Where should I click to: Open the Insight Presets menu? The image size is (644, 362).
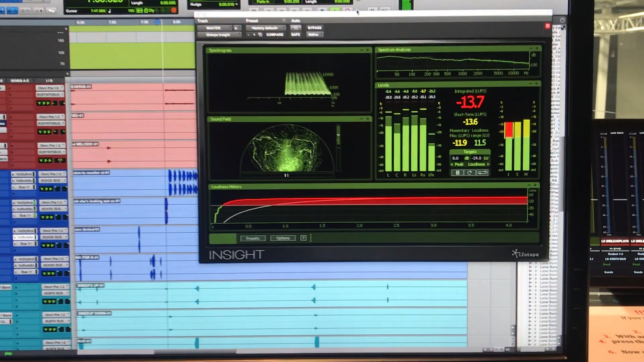click(x=253, y=238)
